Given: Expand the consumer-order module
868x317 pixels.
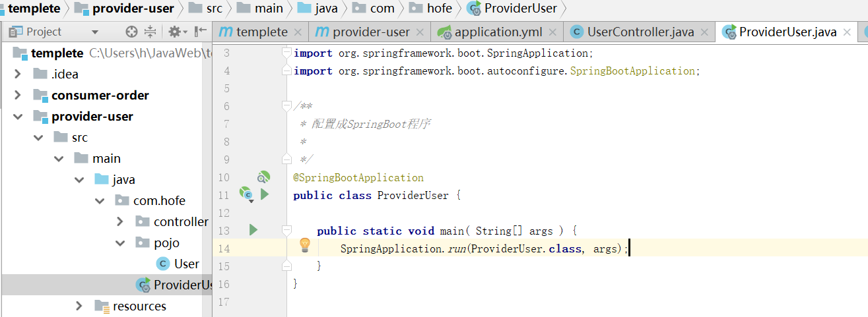Looking at the screenshot, I should click(x=18, y=95).
